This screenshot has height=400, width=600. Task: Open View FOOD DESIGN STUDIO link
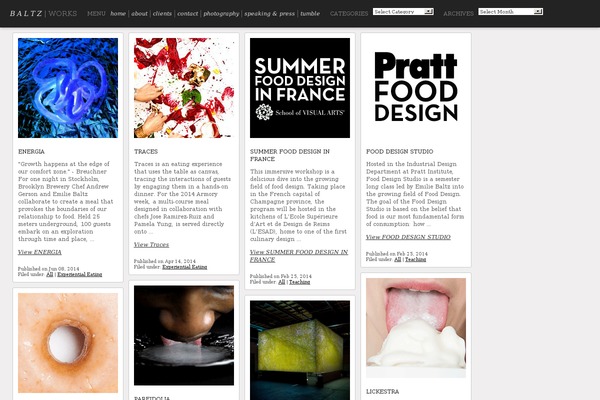(408, 237)
